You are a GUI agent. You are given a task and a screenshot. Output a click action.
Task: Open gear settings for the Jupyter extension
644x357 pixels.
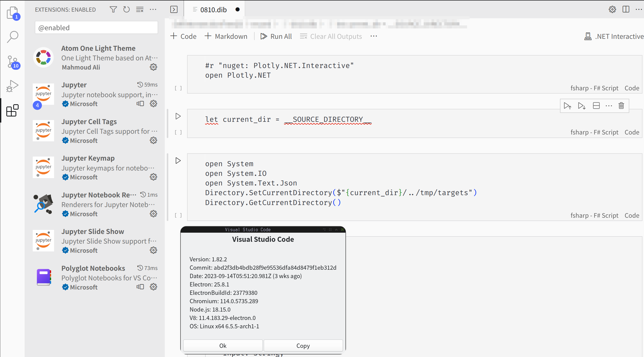pos(153,104)
